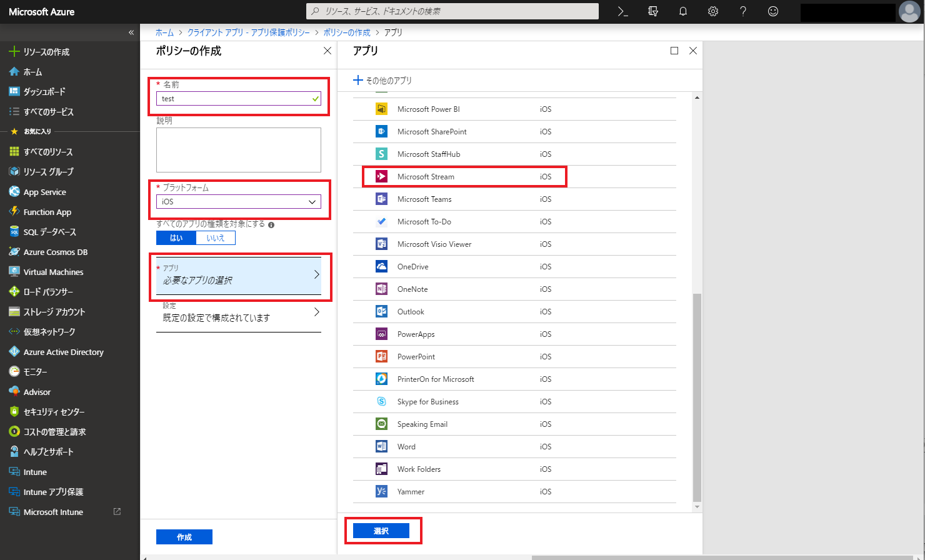The width and height of the screenshot is (925, 560).
Task: Click the Microsoft Stream app icon
Action: pos(381,177)
